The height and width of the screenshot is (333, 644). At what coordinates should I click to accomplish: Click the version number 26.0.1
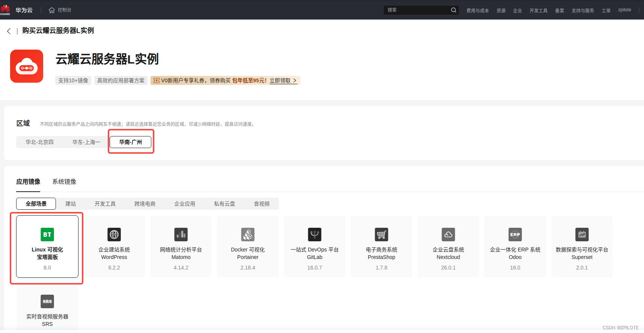pyautogui.click(x=448, y=268)
